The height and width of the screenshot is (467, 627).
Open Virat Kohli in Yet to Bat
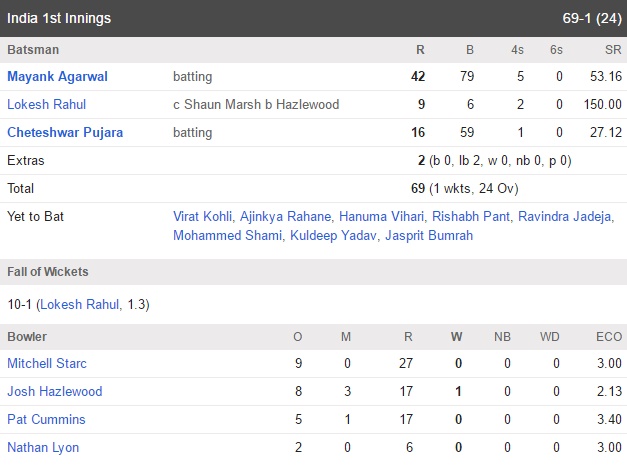pyautogui.click(x=202, y=216)
